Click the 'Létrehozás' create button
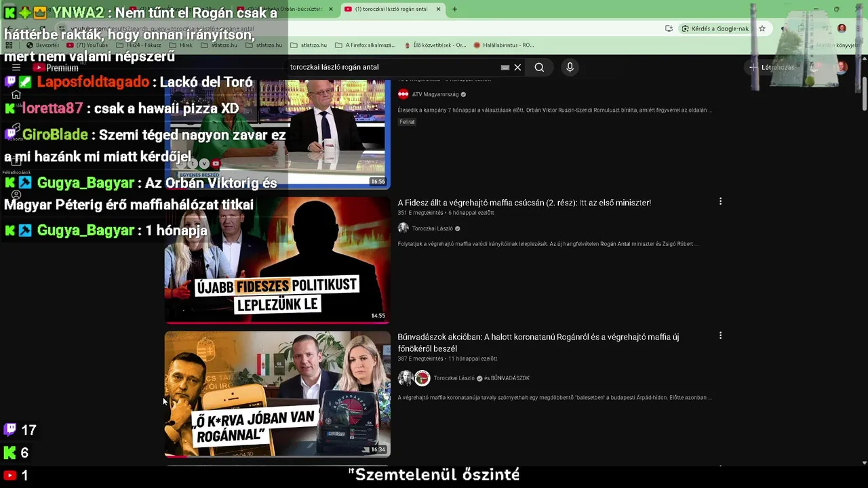 [772, 67]
